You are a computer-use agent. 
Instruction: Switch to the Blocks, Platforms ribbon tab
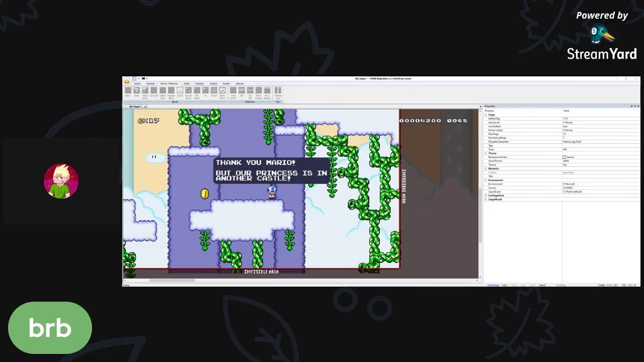pyautogui.click(x=169, y=83)
